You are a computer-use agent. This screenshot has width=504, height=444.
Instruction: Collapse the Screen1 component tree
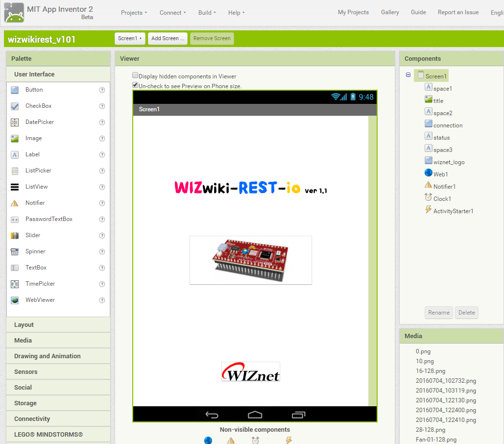coord(408,75)
